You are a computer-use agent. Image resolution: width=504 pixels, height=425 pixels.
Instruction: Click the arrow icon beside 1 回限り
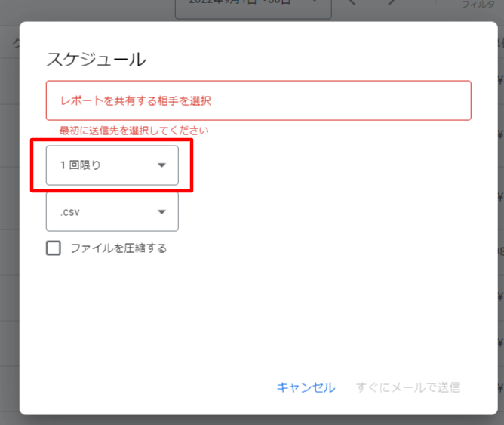161,165
